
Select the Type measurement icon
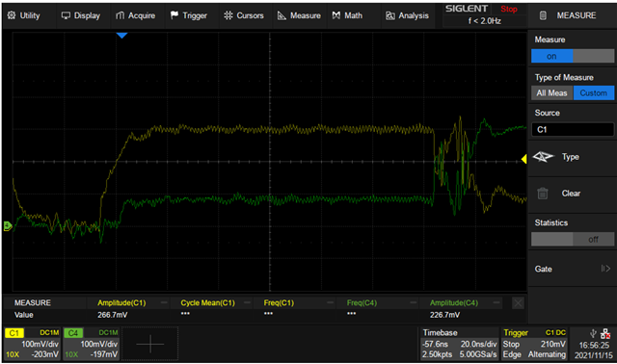(543, 157)
